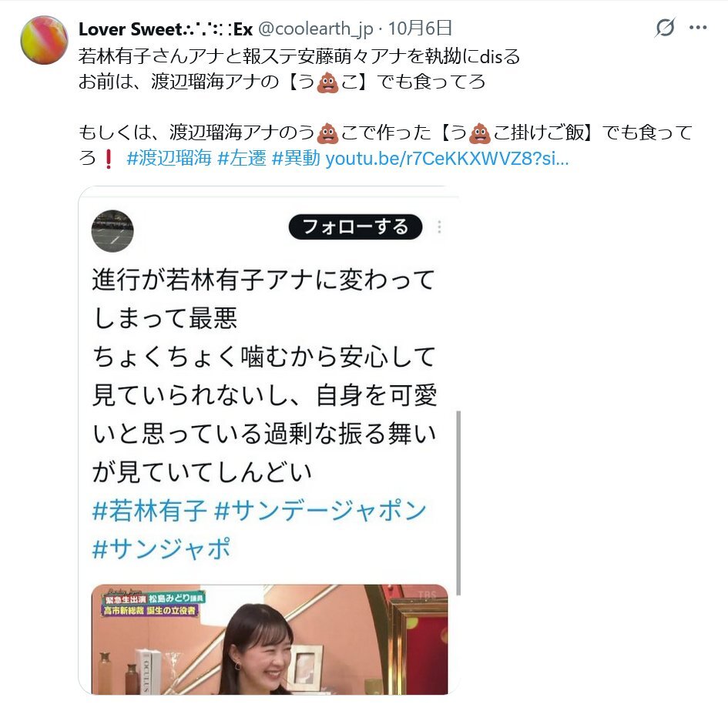This screenshot has width=728, height=711.
Task: Open Lover Sweet's colorful profile avatar
Action: [44, 40]
